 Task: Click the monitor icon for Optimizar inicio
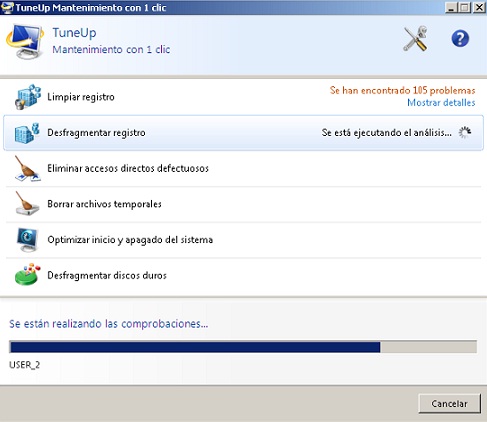pyautogui.click(x=27, y=240)
